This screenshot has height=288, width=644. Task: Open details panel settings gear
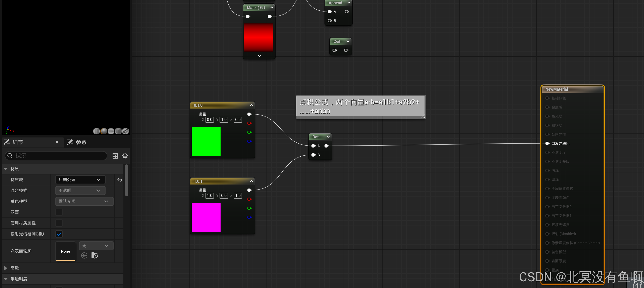pyautogui.click(x=125, y=156)
